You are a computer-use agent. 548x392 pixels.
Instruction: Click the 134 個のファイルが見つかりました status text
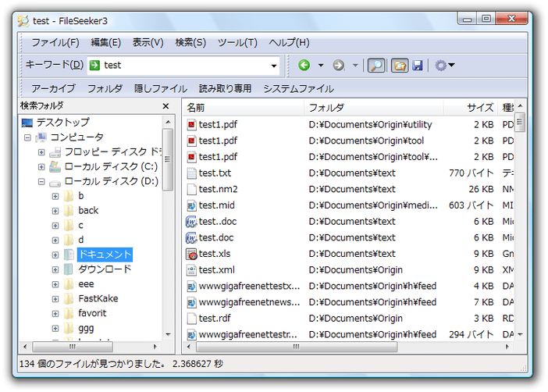[92, 364]
